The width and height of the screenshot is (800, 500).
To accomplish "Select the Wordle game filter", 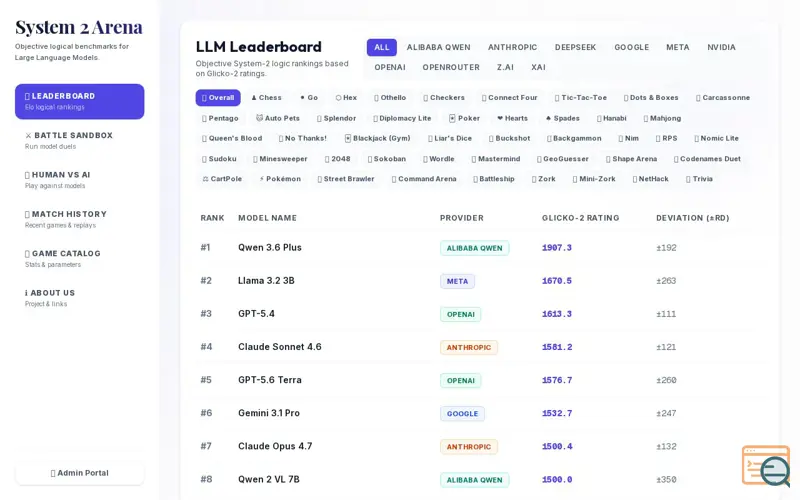I will pos(438,159).
